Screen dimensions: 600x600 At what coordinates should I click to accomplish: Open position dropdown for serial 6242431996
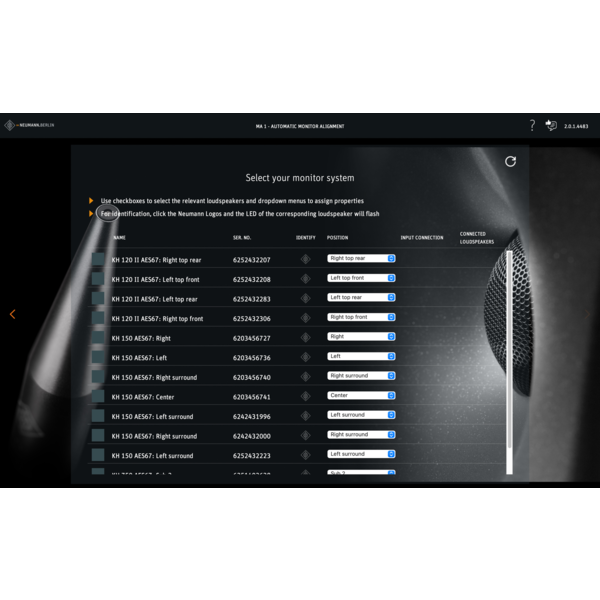[x=361, y=415]
